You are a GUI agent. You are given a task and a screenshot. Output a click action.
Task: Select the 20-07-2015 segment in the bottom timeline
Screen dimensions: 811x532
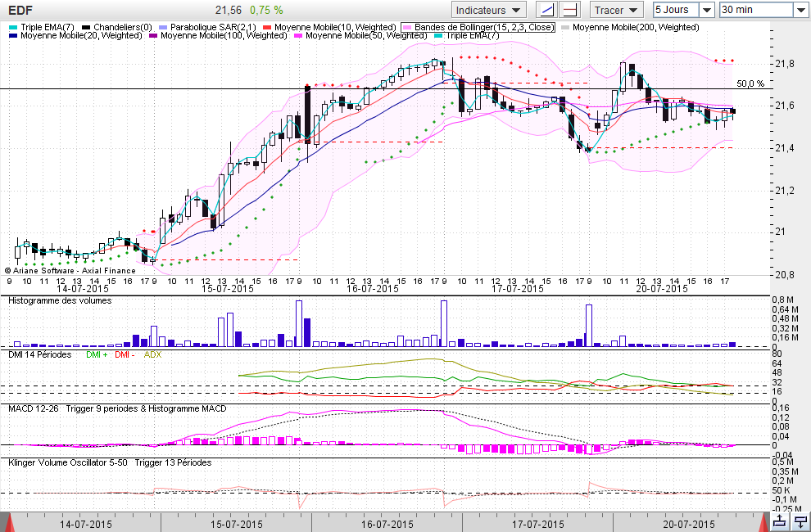688,523
